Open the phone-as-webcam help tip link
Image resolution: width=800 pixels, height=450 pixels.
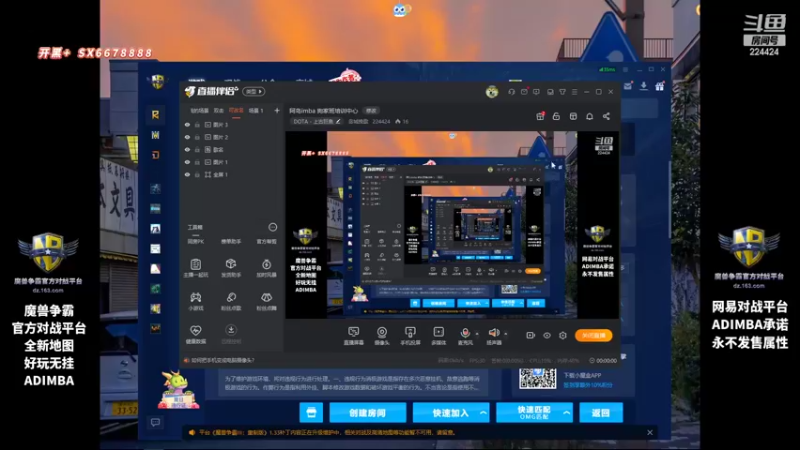223,360
